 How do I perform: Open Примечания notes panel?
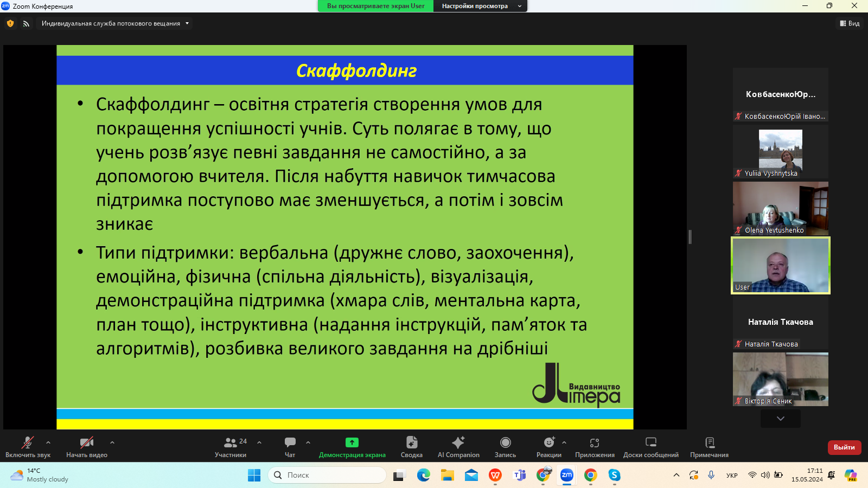coord(709,447)
